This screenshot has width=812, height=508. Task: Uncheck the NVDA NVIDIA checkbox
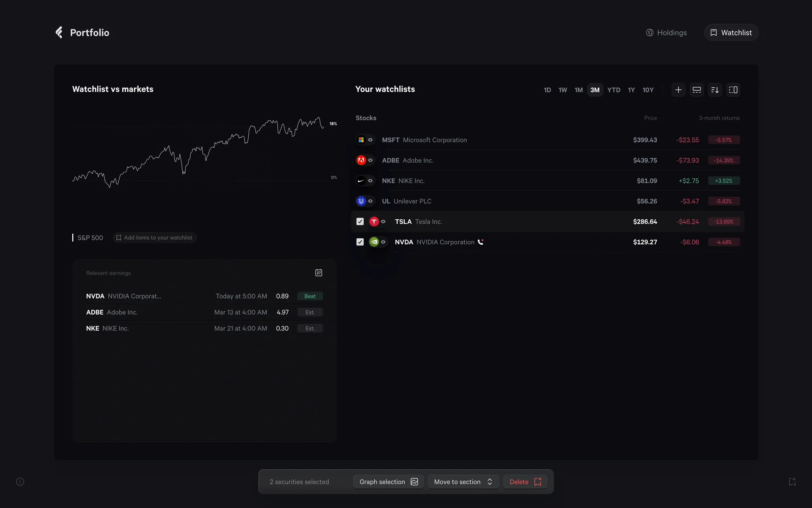pos(360,242)
